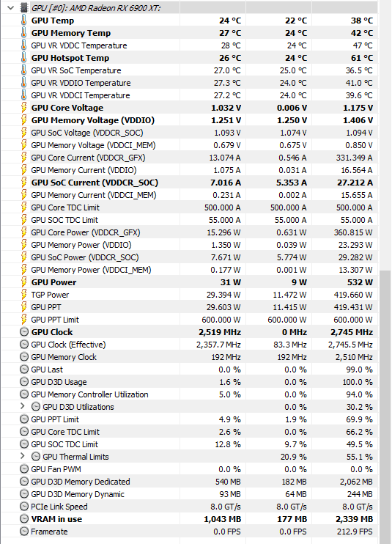Click thermometer icon next to GPU Hotspot Temp
The height and width of the screenshot is (544, 392).
click(x=23, y=58)
